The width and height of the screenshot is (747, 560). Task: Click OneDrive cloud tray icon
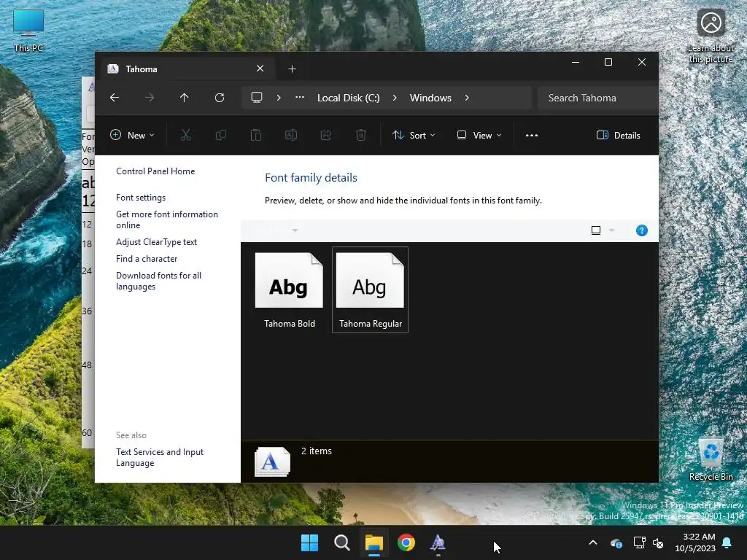tap(616, 542)
